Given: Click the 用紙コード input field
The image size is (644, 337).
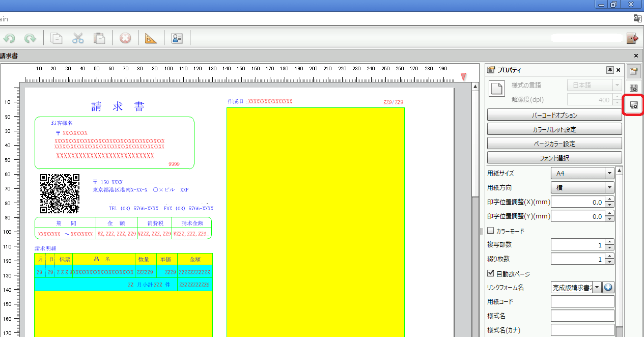Looking at the screenshot, I should pyautogui.click(x=582, y=302).
